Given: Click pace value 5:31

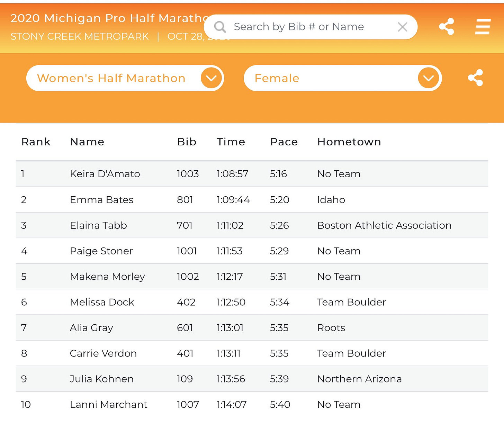Looking at the screenshot, I should [278, 277].
